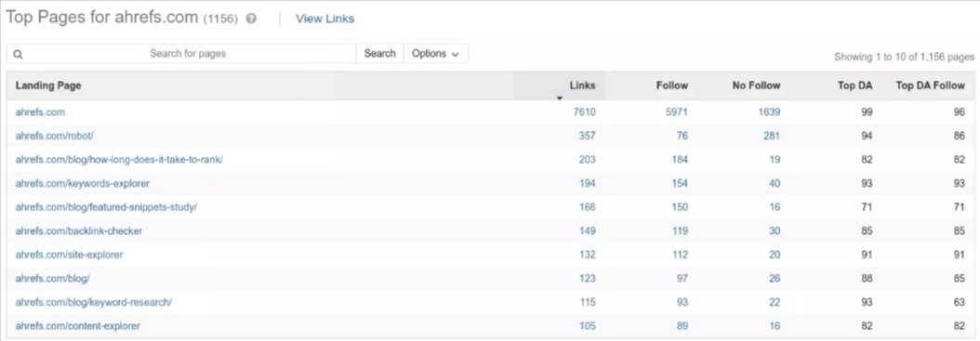Select the Top DA Follow value 63

click(959, 302)
